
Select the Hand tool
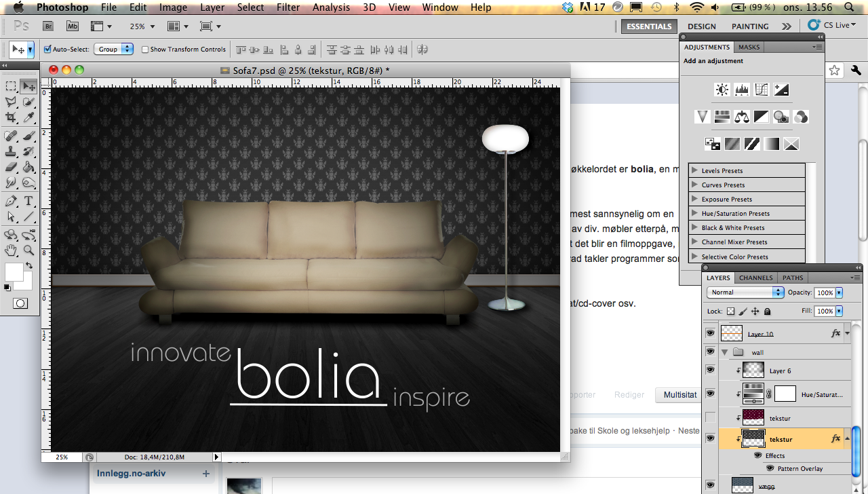click(x=12, y=250)
